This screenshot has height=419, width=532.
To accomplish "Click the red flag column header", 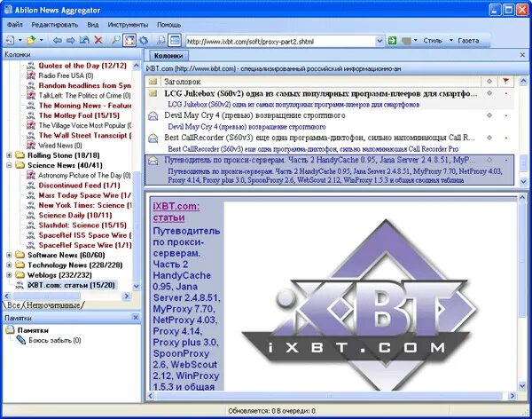I will [x=505, y=81].
